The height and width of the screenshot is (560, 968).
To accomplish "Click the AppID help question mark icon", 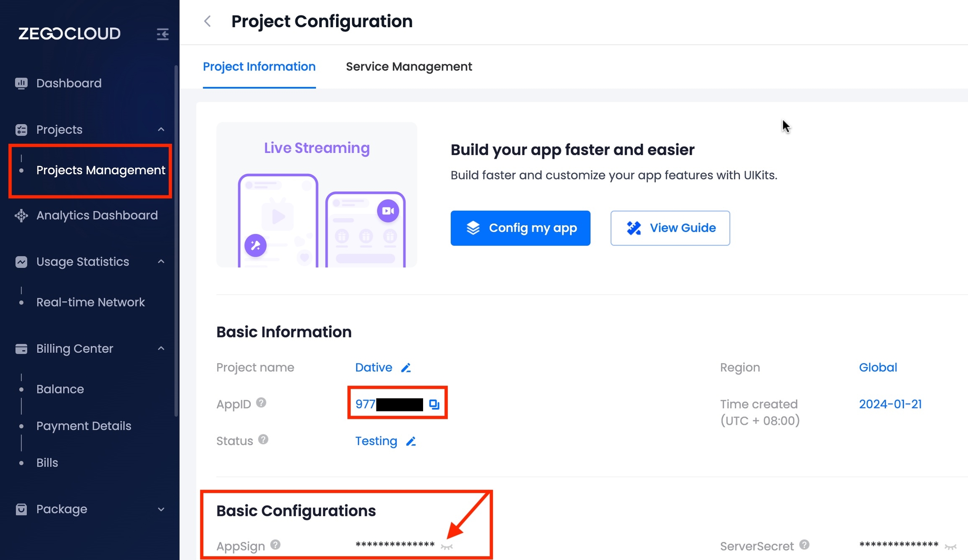I will pyautogui.click(x=261, y=403).
